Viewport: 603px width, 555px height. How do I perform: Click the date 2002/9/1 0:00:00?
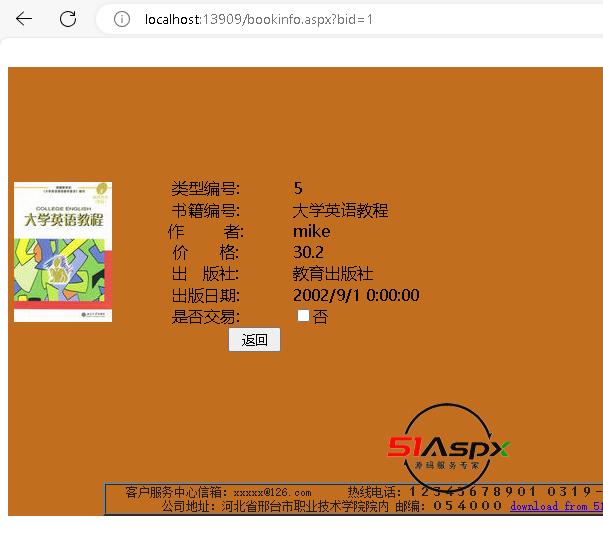[356, 295]
